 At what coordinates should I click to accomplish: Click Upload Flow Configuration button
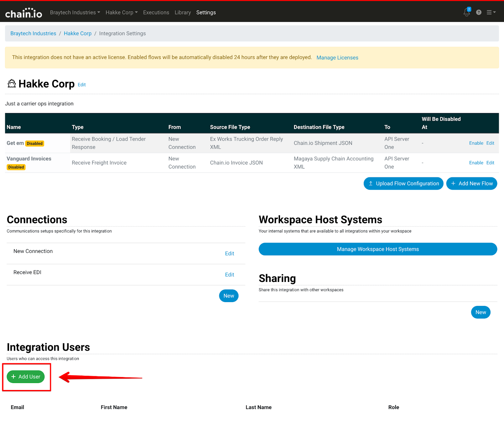(x=404, y=183)
